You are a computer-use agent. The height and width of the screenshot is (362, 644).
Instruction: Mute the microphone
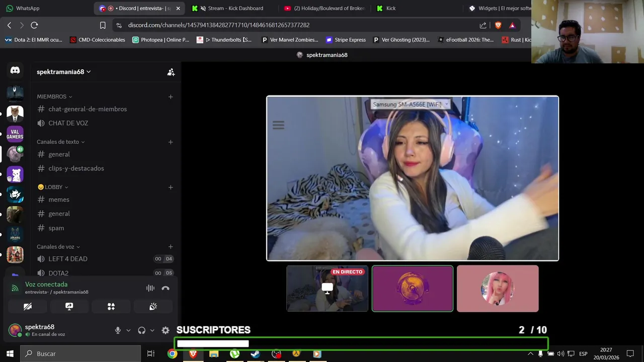[118, 330]
